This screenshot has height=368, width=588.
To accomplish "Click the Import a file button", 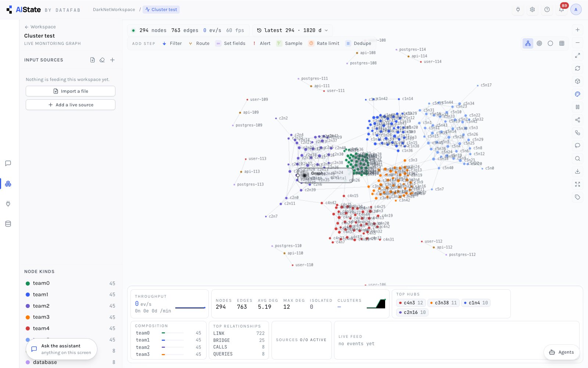I will click(71, 91).
